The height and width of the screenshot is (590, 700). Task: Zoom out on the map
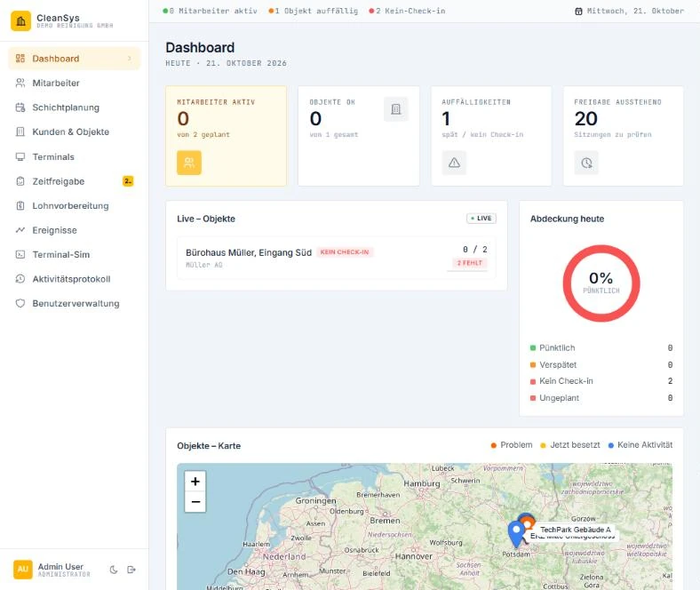pos(195,502)
